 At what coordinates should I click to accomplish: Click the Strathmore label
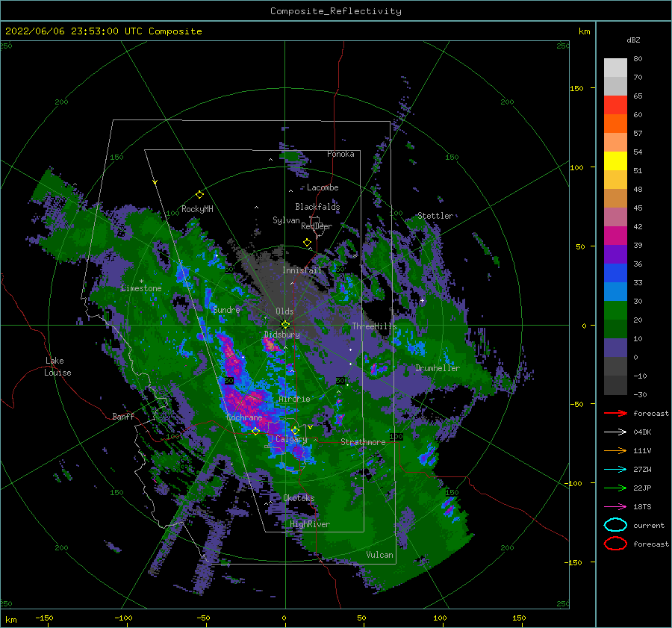(363, 442)
